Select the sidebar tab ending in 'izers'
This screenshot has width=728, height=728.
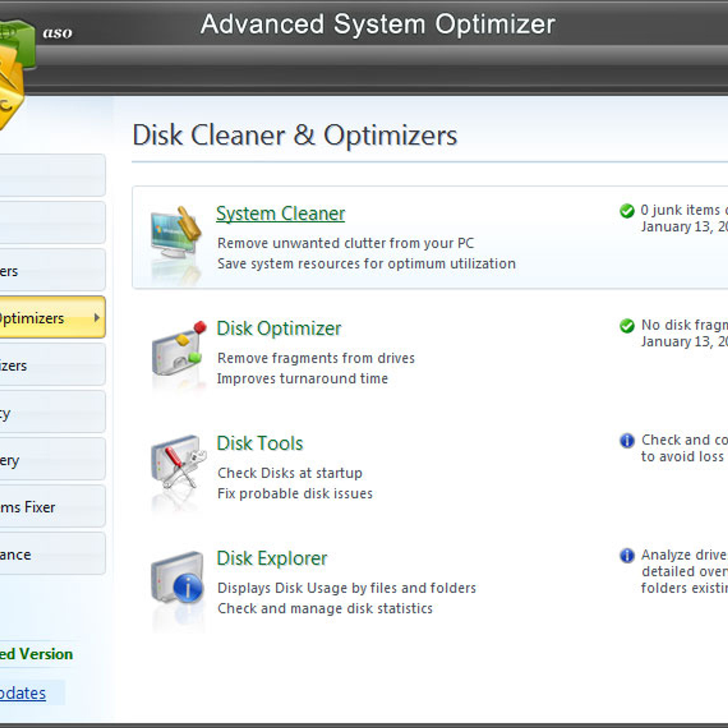(52, 364)
